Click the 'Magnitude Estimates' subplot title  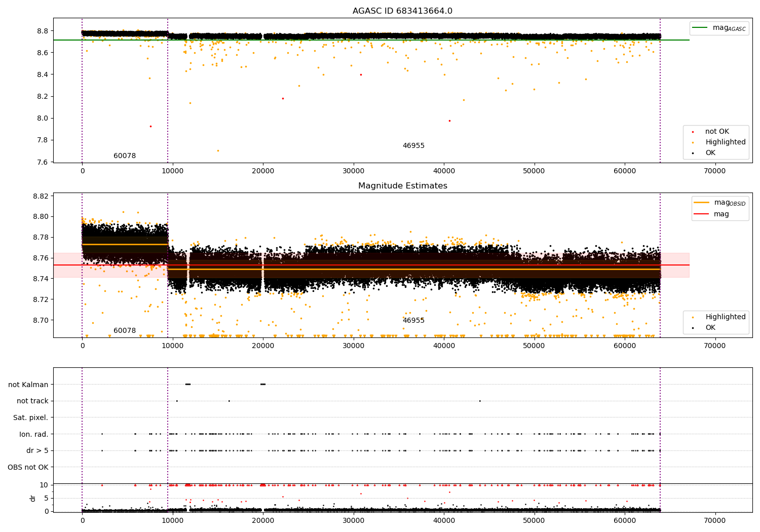point(402,186)
